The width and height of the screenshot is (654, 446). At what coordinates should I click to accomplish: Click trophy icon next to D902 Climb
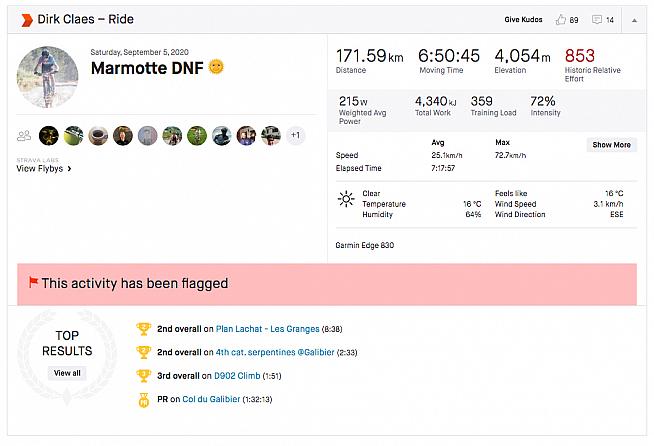(x=144, y=376)
